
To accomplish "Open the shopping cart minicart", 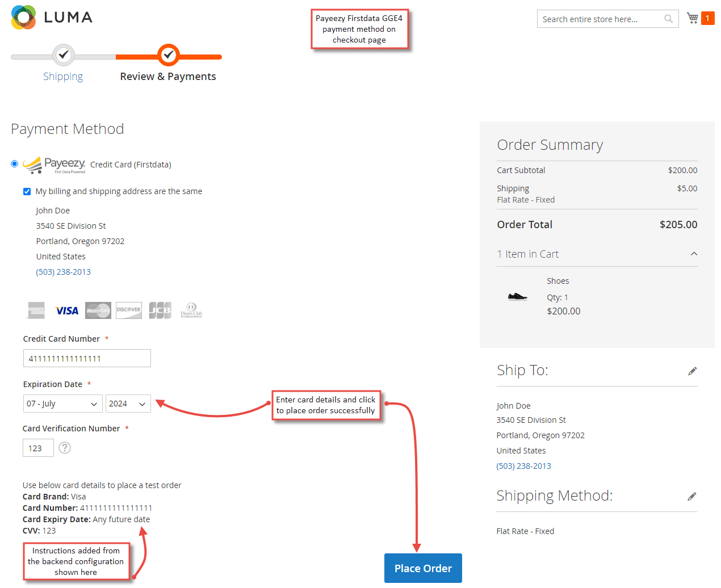I will 692,18.
